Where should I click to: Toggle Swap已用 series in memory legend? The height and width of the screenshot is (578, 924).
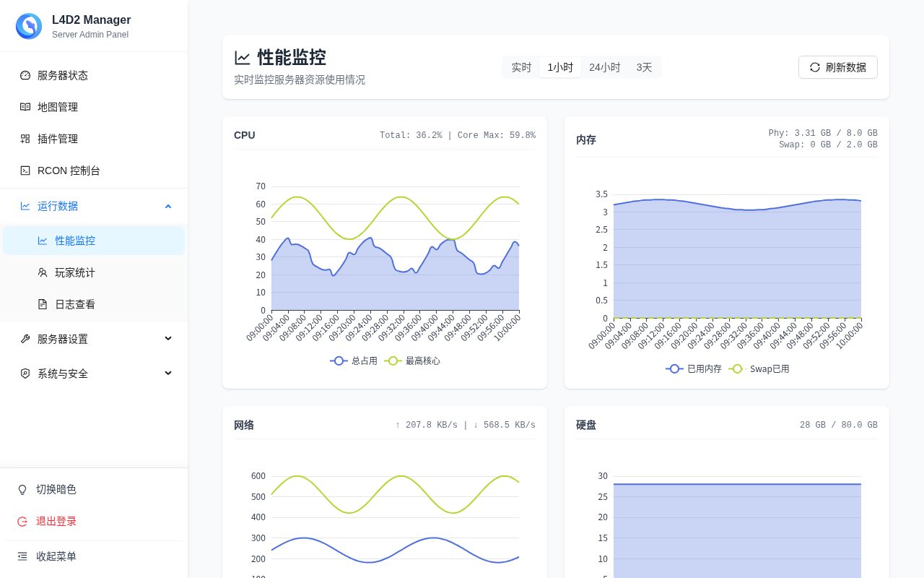tap(759, 368)
